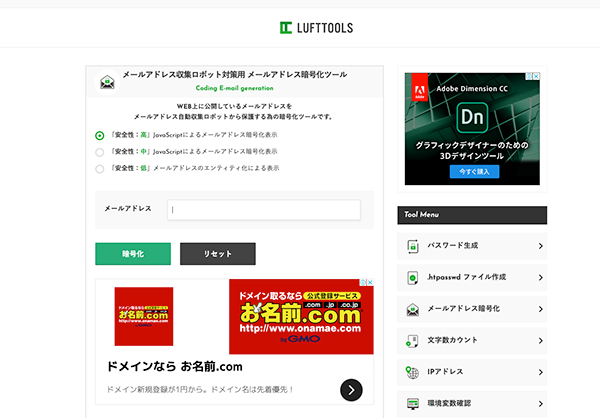Click the email encryption envelope icon in Tool Menu

pyautogui.click(x=412, y=310)
